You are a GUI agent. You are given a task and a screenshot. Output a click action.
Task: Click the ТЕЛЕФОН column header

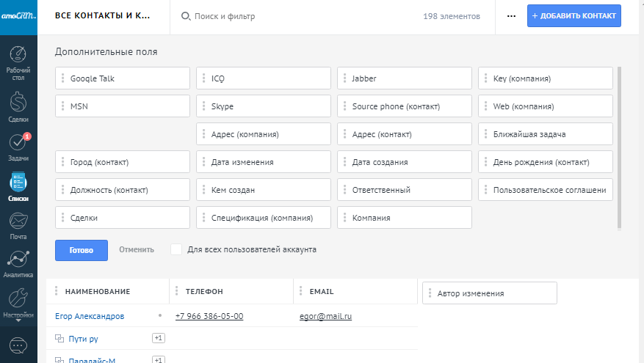[x=204, y=291]
